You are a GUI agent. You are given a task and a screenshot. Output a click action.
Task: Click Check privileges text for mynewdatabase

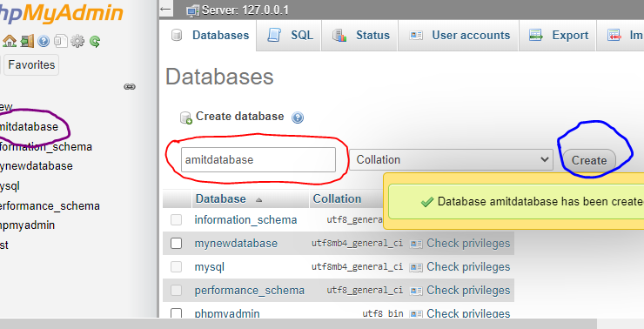(468, 243)
